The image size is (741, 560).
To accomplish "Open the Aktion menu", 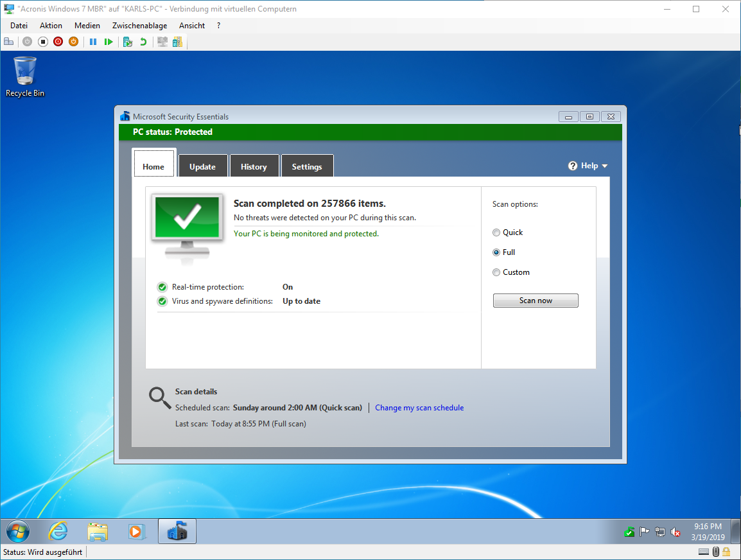I will [x=51, y=26].
